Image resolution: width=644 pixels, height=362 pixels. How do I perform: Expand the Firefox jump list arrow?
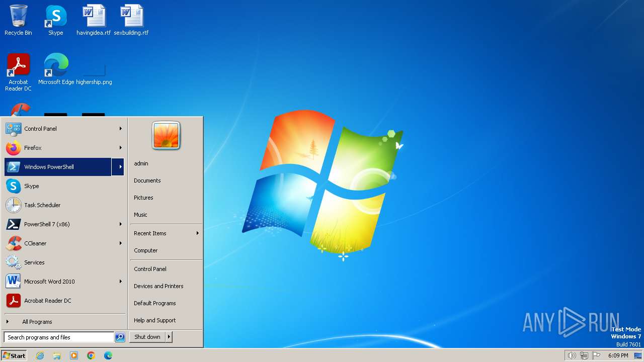coord(120,148)
